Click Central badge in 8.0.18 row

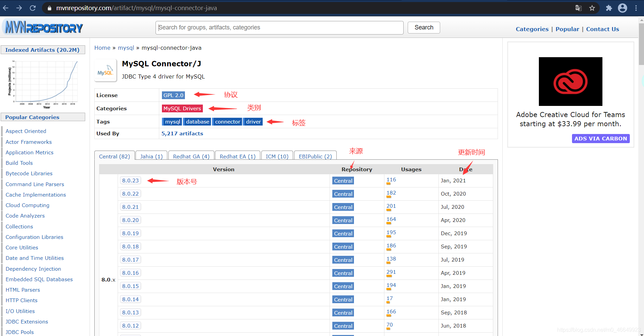pyautogui.click(x=343, y=247)
